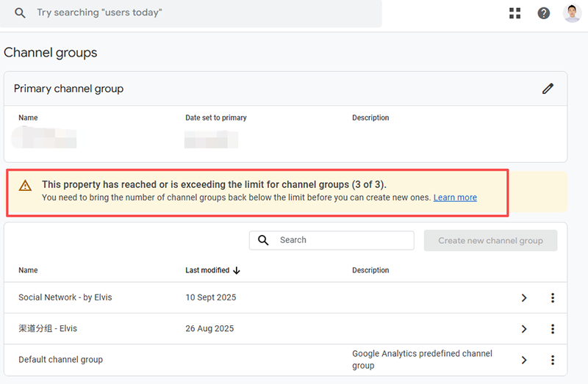The height and width of the screenshot is (384, 588).
Task: Expand 渠道分组 - Elvis row chevron
Action: pos(524,329)
